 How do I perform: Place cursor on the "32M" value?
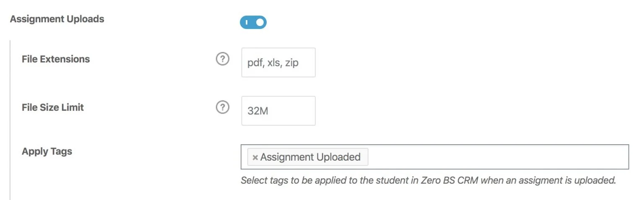coord(257,112)
